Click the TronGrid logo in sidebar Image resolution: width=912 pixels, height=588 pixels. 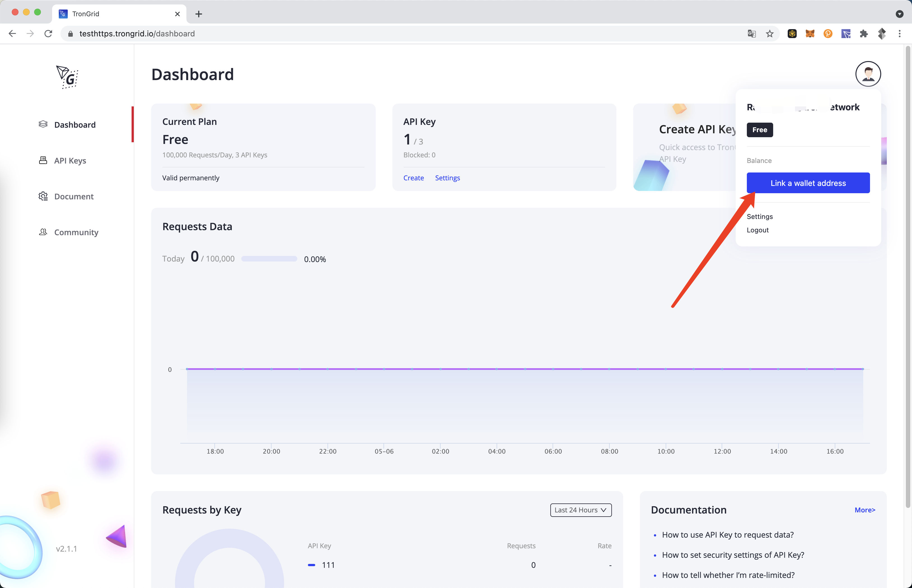coord(67,77)
